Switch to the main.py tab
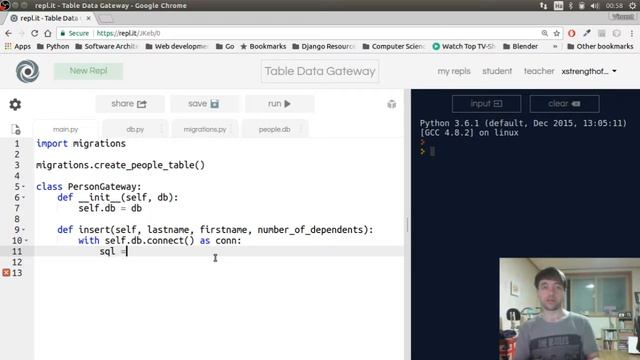The height and width of the screenshot is (360, 640). click(65, 129)
